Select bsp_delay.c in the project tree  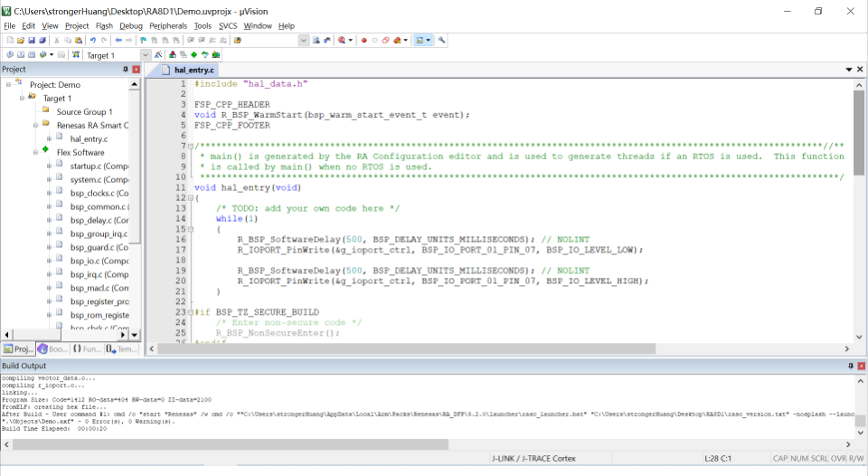99,220
